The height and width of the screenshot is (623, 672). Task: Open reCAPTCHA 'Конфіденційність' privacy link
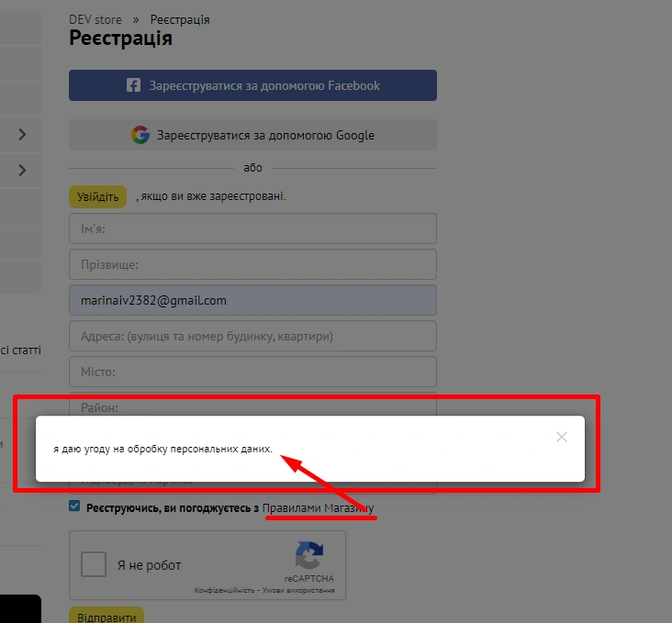[x=224, y=590]
